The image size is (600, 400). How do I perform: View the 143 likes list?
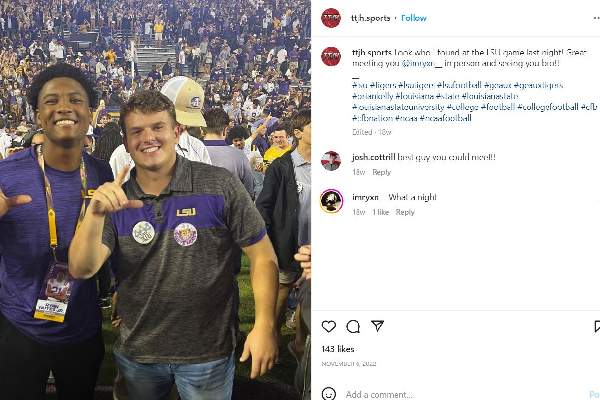338,349
